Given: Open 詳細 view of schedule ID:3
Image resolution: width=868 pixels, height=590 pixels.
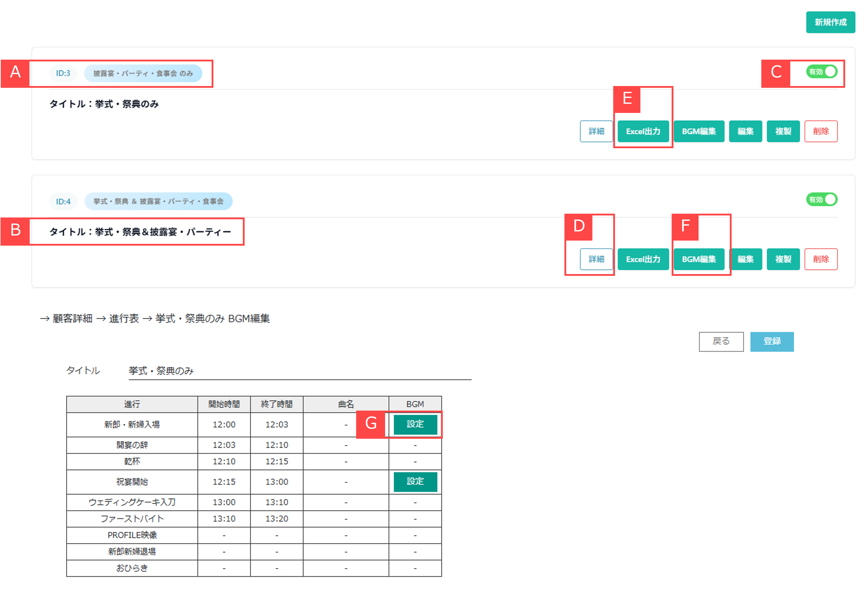Looking at the screenshot, I should (596, 131).
